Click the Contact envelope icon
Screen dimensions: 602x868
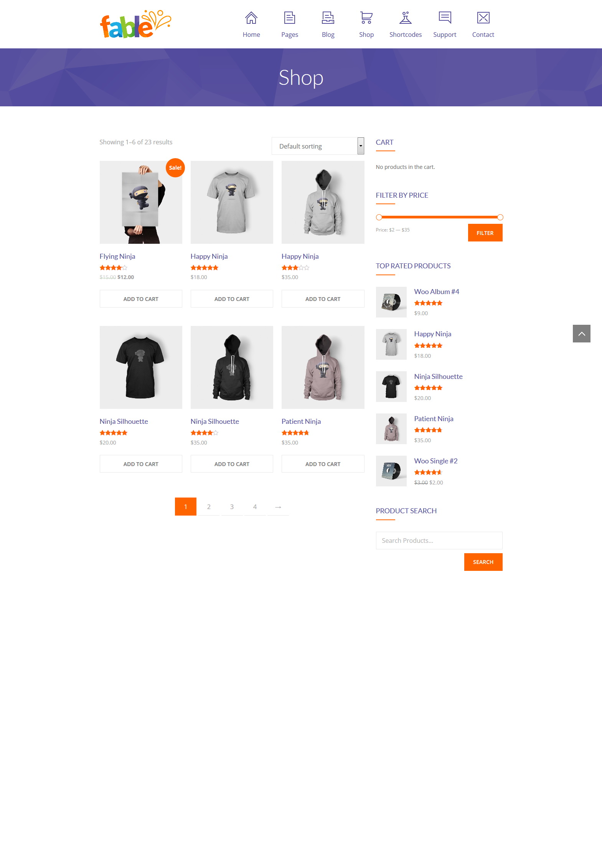pos(483,18)
